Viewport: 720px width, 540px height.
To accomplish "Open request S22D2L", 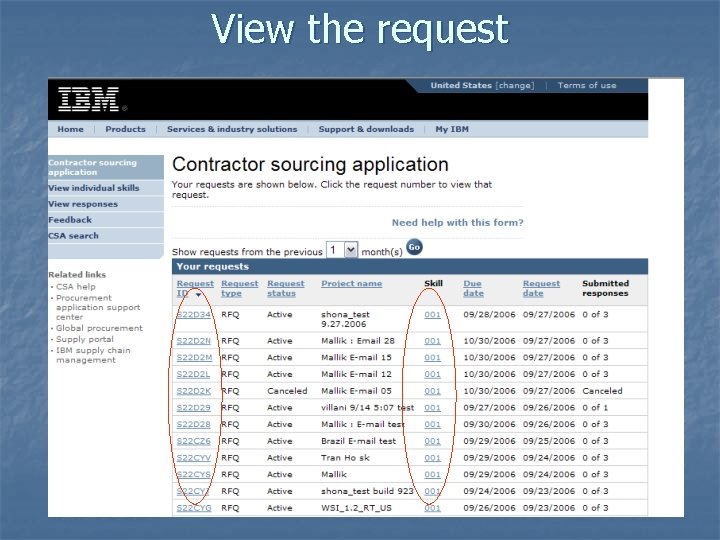I will click(193, 374).
